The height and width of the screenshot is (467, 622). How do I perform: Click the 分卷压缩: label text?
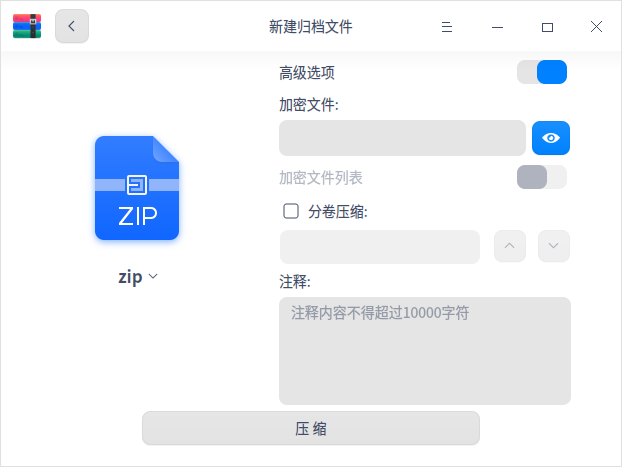[338, 212]
